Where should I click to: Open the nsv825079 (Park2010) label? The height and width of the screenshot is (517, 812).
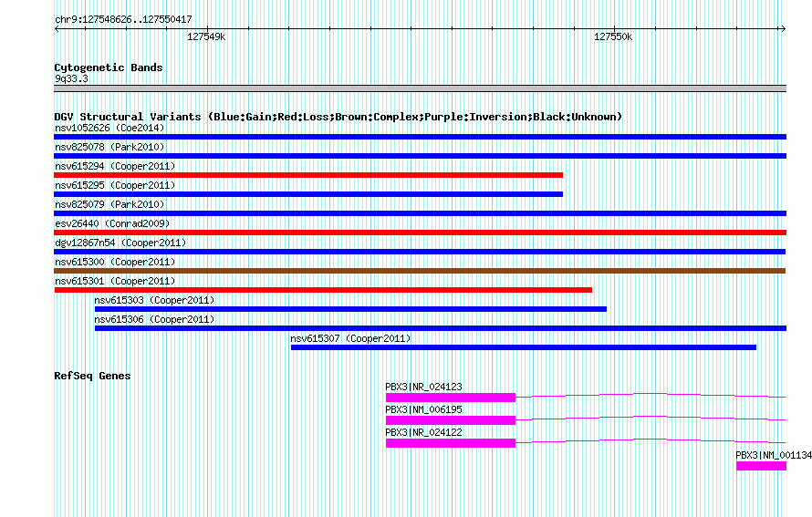point(109,204)
